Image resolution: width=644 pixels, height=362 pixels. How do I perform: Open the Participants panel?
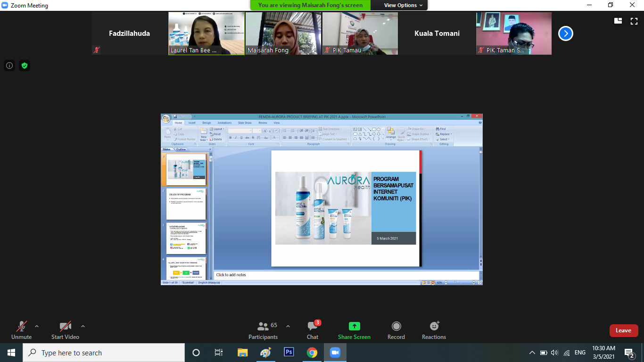263,330
